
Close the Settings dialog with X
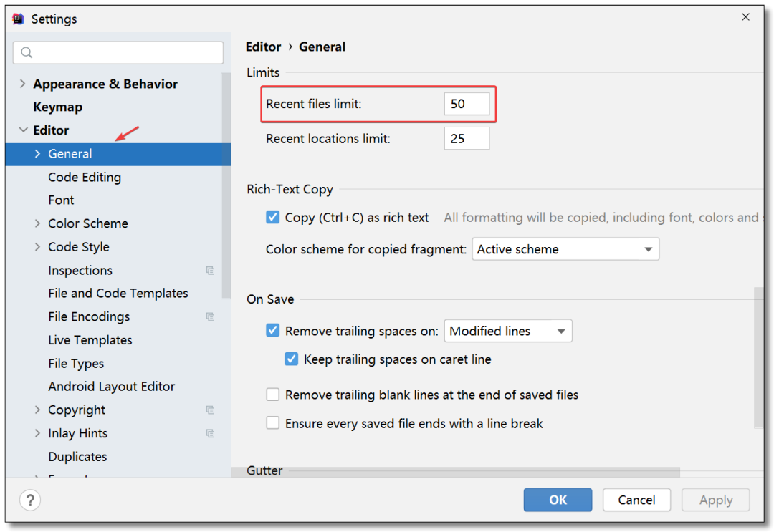[745, 17]
